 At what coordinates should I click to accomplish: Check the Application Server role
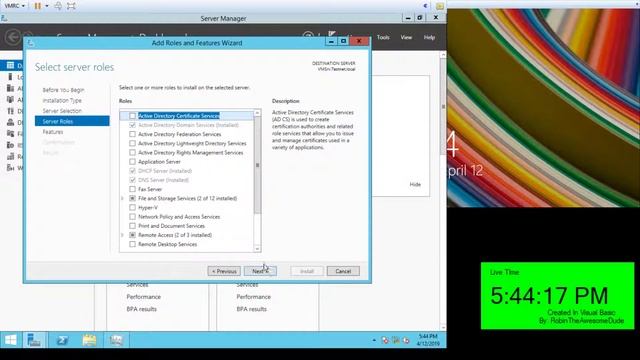(132, 162)
